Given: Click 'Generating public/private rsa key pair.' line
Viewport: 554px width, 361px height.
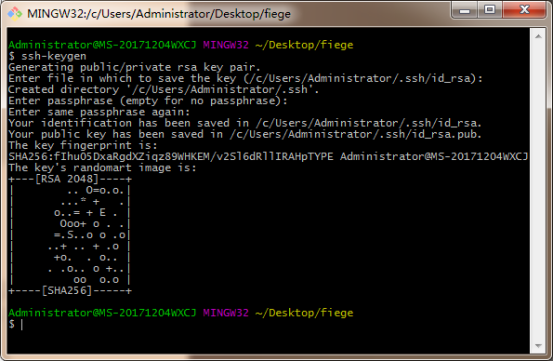Looking at the screenshot, I should click(134, 67).
